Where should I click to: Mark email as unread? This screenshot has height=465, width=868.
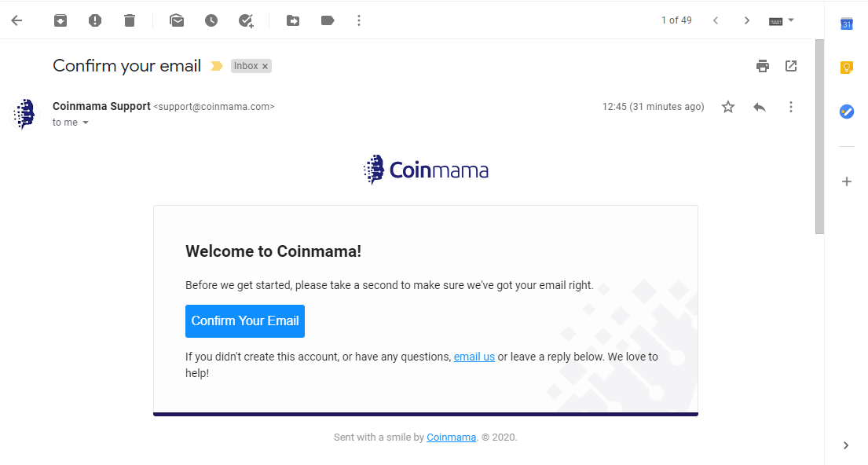[x=177, y=20]
